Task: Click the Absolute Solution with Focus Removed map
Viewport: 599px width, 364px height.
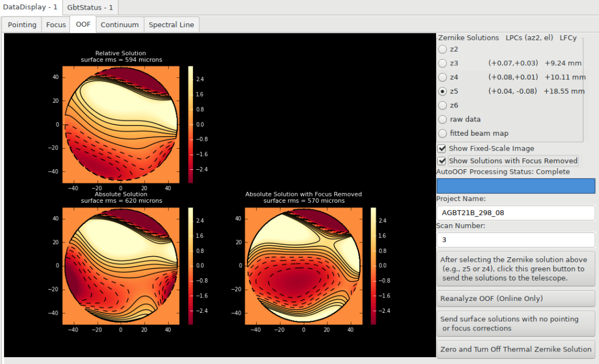Action: tap(304, 266)
